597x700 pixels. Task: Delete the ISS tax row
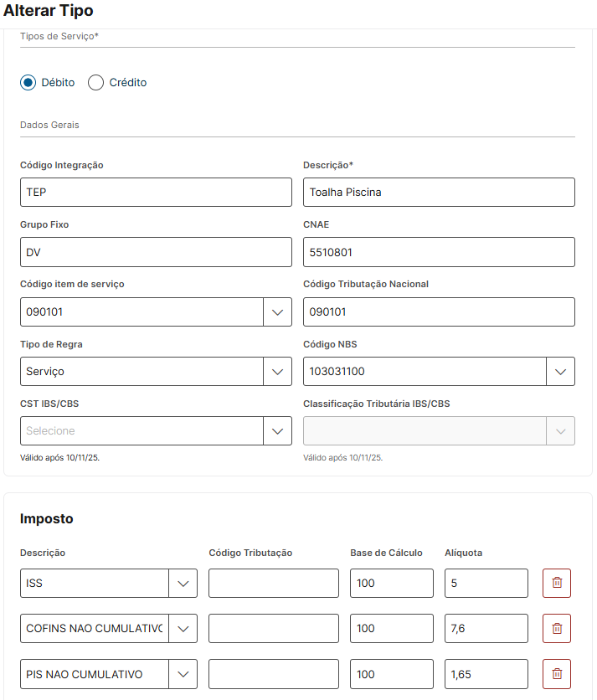pyautogui.click(x=557, y=584)
